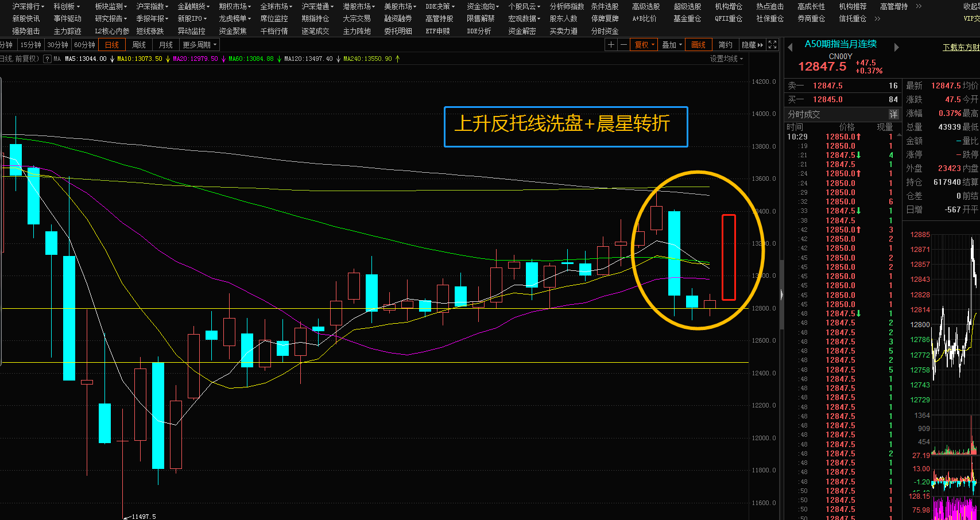The width and height of the screenshot is (980, 520).
Task: Expand the 美股市场 menu
Action: click(x=400, y=6)
